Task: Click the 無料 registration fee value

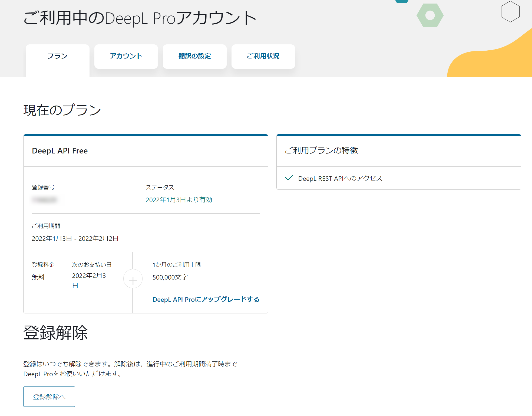Action: coord(38,277)
